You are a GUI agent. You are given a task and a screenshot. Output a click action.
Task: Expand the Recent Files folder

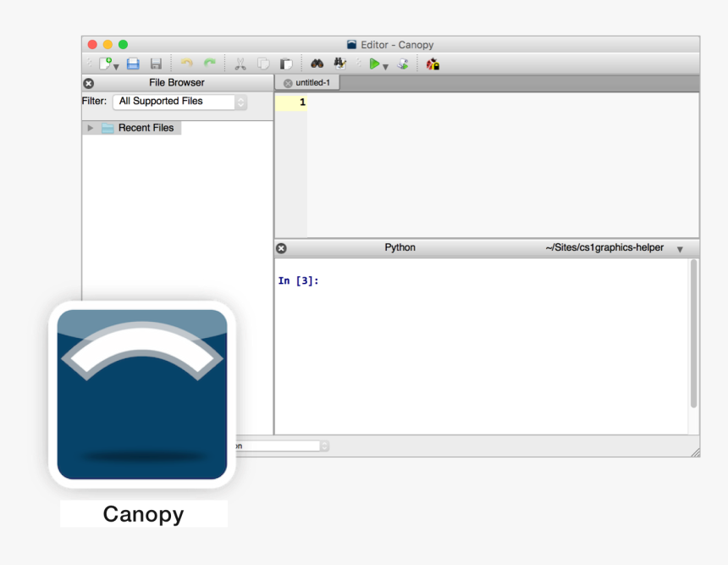point(91,128)
